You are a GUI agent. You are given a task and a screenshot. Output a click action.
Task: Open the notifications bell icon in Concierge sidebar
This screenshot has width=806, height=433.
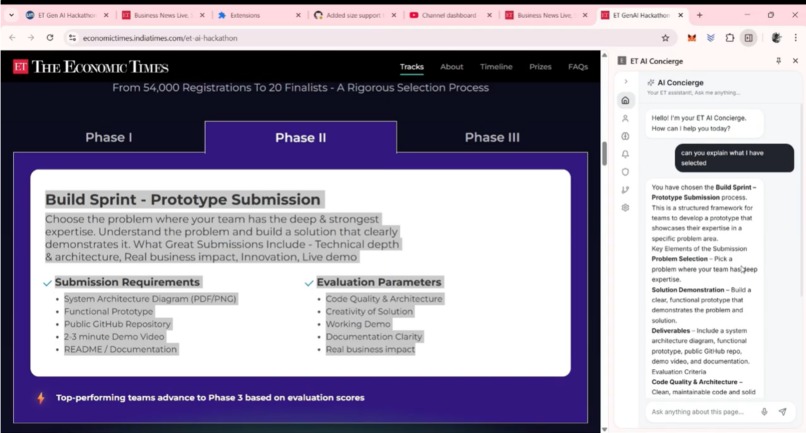625,154
